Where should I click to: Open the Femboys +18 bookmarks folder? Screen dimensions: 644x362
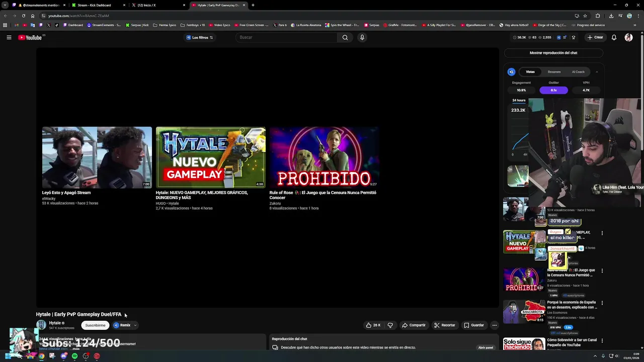click(193, 25)
